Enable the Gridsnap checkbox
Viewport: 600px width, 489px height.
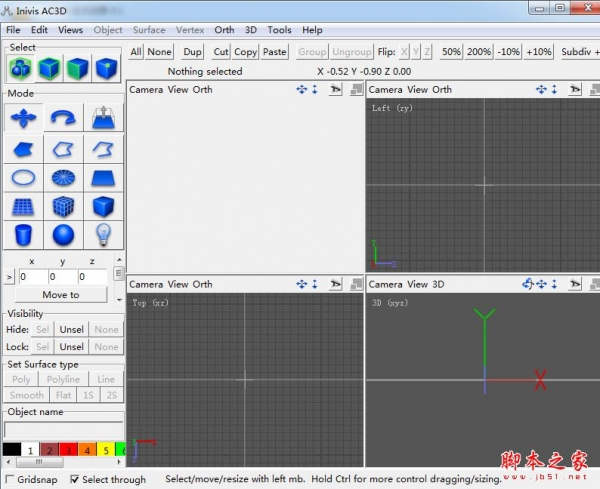(x=10, y=479)
